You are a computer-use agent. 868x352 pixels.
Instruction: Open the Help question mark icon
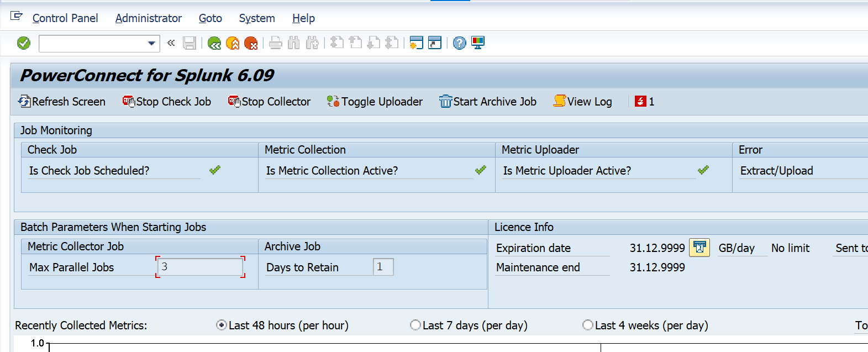click(459, 43)
